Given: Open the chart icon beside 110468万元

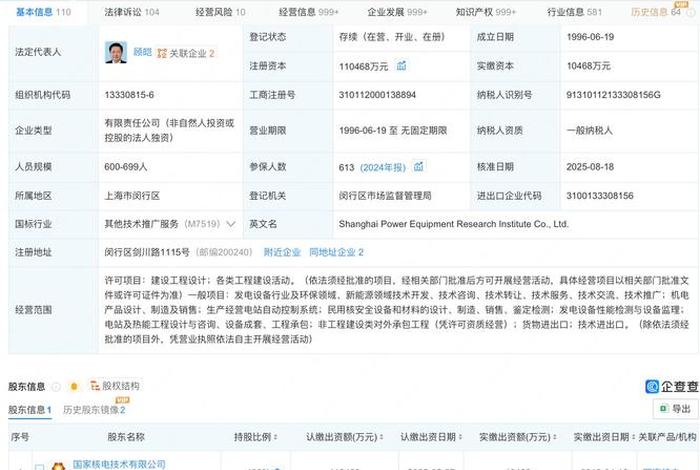Looking at the screenshot, I should pos(401,66).
